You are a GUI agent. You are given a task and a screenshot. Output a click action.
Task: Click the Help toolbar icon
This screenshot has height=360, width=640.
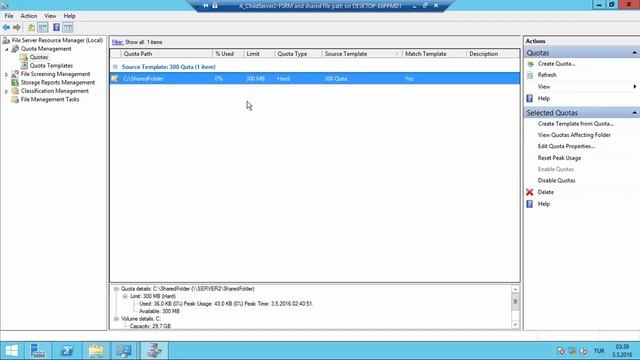tap(56, 27)
